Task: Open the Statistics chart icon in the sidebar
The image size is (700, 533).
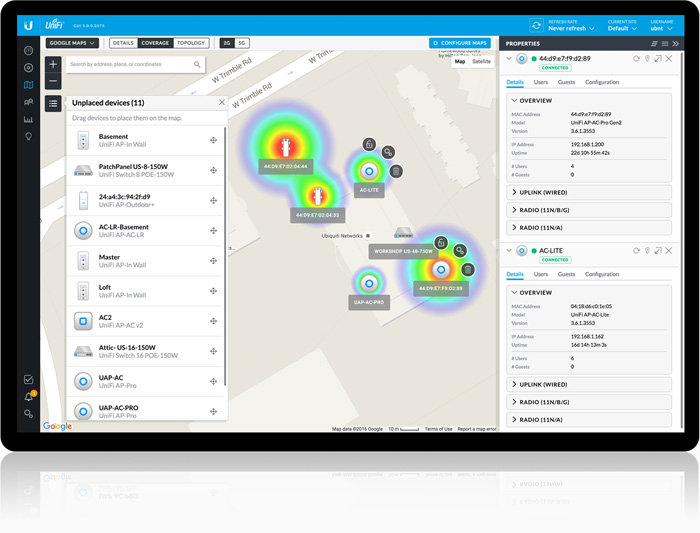Action: click(x=28, y=120)
